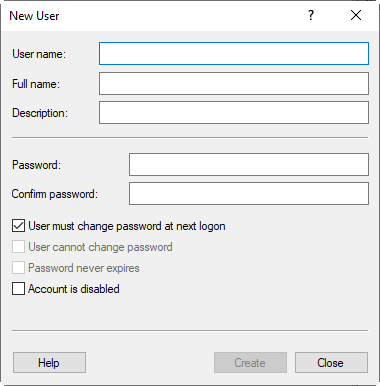
Task: Click the Password entry field
Action: tap(249, 164)
